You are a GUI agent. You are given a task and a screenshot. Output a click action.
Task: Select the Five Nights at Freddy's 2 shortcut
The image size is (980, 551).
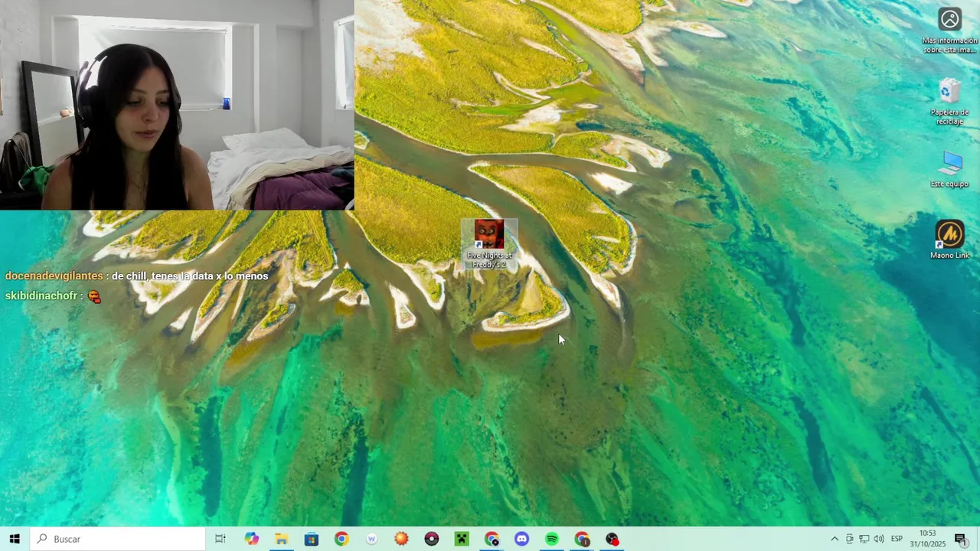(x=489, y=244)
